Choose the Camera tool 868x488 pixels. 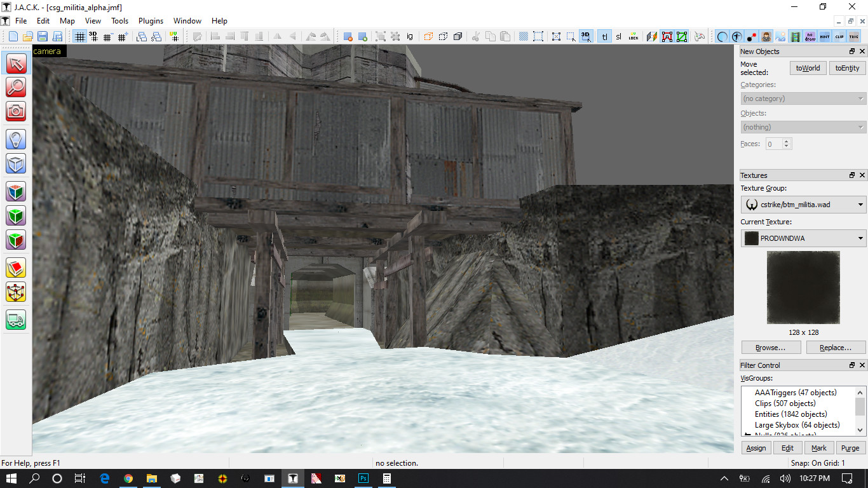pyautogui.click(x=16, y=111)
